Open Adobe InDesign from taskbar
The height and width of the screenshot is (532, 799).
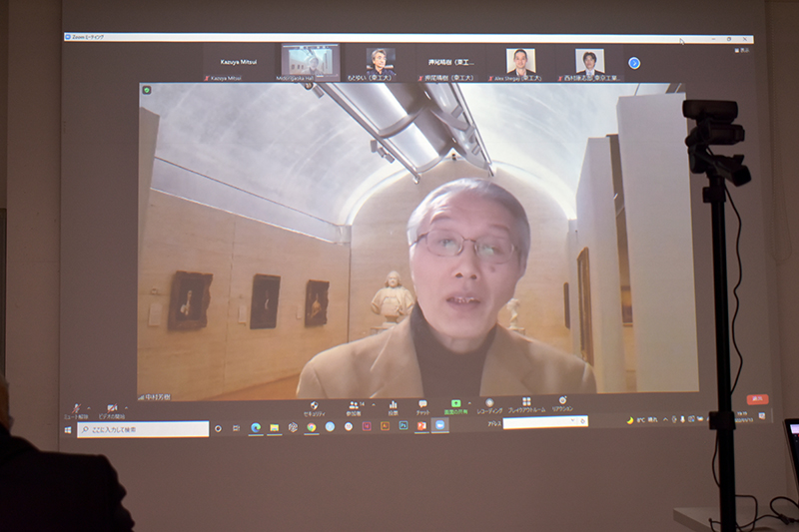(x=367, y=426)
